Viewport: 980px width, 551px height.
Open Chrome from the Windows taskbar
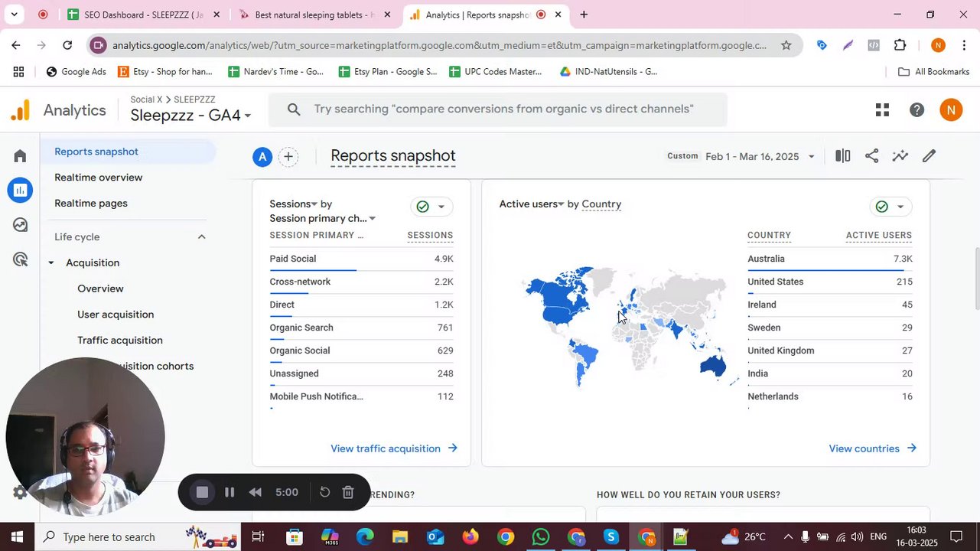(x=506, y=536)
